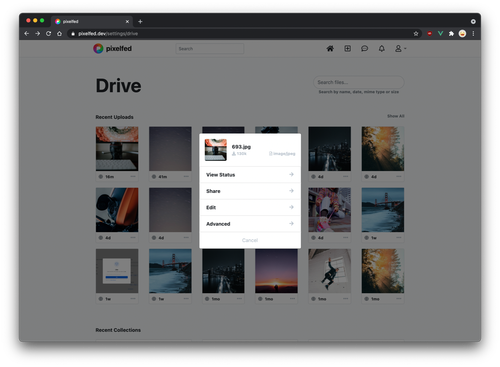The height and width of the screenshot is (367, 500).
Task: Open the login screenshot thumbnail labeled 1w
Action: point(117,271)
